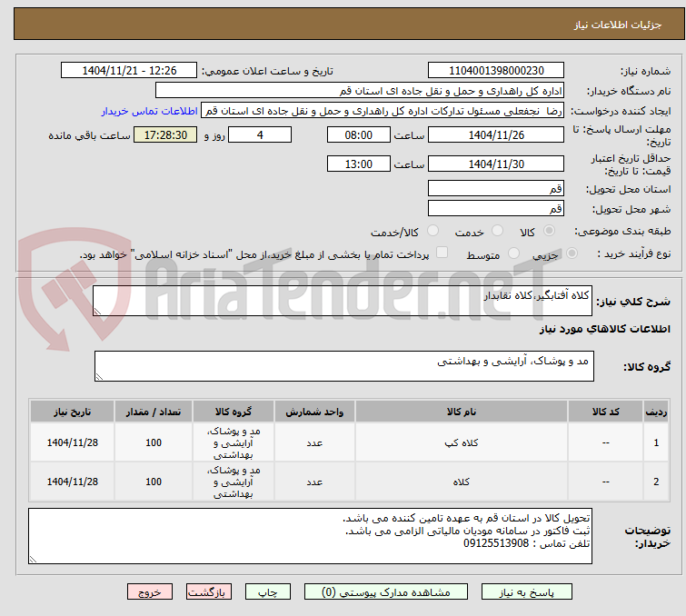Select the خدمت radio button
This screenshot has width=686, height=616.
tap(497, 231)
